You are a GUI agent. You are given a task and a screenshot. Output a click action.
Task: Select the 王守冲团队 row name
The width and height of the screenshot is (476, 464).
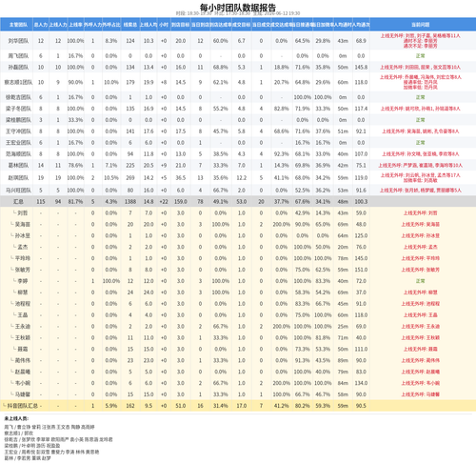point(18,131)
